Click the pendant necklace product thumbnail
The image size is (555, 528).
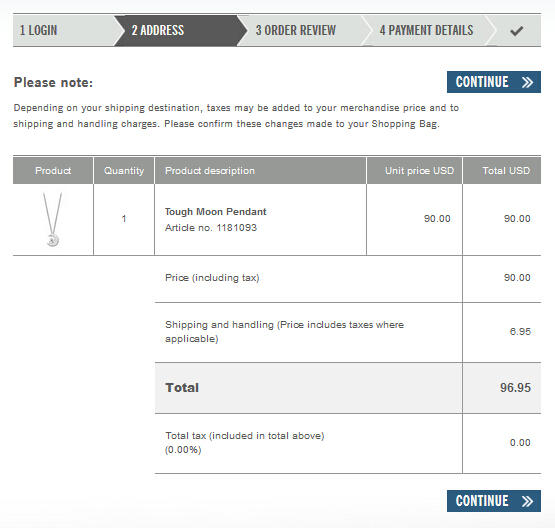point(52,219)
